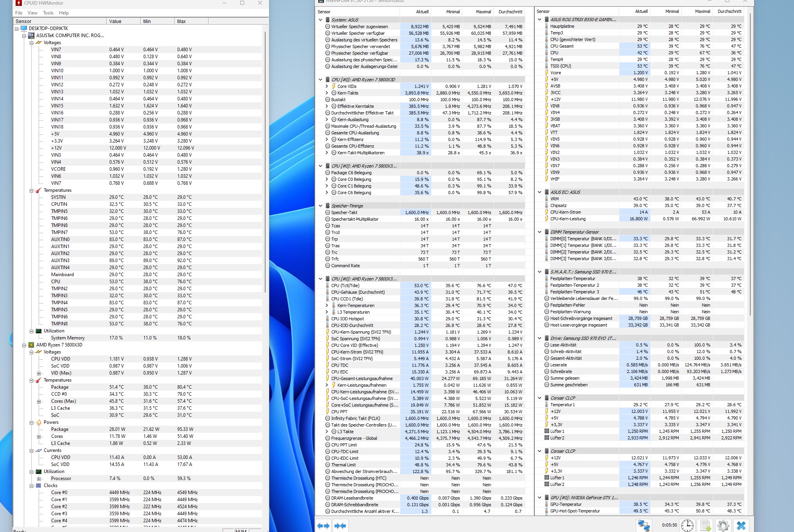Open the File menu in HWMonitor
Screen dimensions: 794x532
pos(19,13)
